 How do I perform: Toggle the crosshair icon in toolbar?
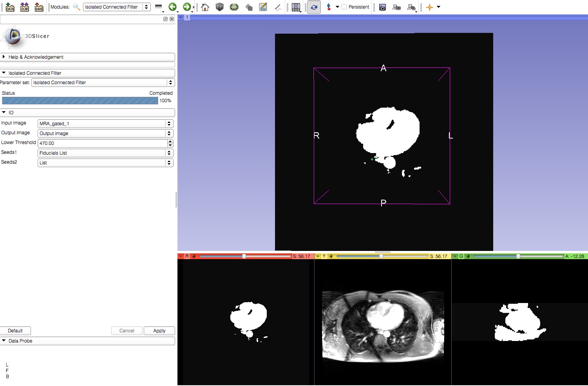430,7
